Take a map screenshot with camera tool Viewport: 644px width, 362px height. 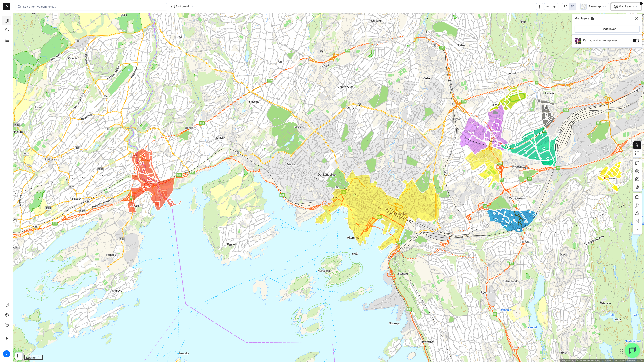[x=637, y=179]
